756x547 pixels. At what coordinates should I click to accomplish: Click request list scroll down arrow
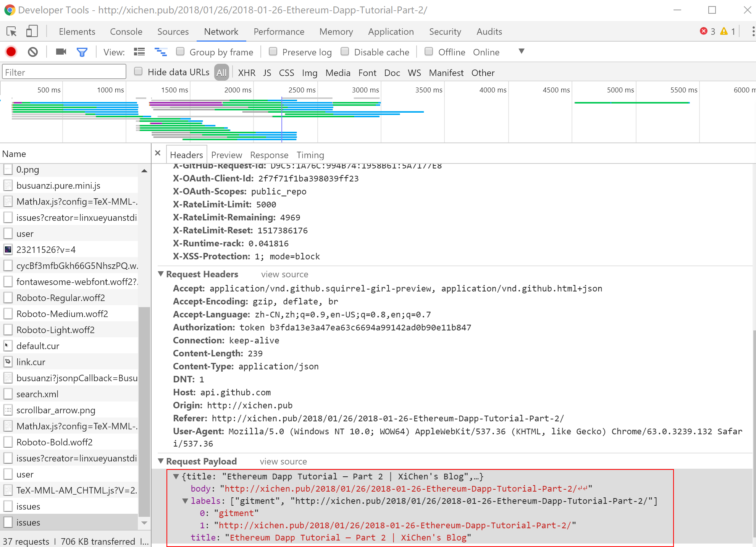(x=144, y=523)
